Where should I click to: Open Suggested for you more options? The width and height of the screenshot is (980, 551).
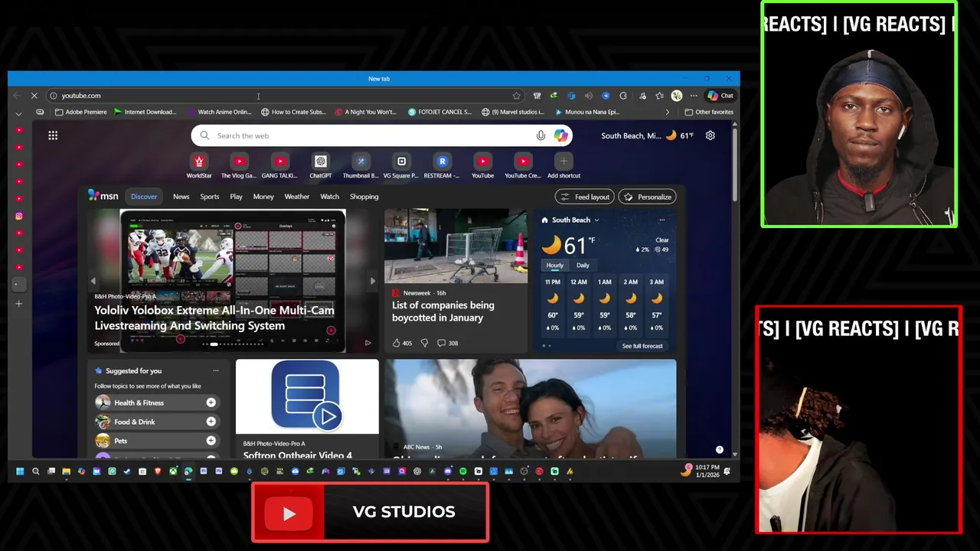coord(216,370)
